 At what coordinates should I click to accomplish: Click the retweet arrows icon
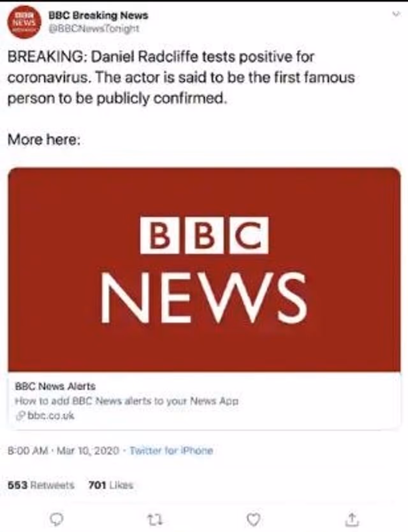tap(155, 520)
